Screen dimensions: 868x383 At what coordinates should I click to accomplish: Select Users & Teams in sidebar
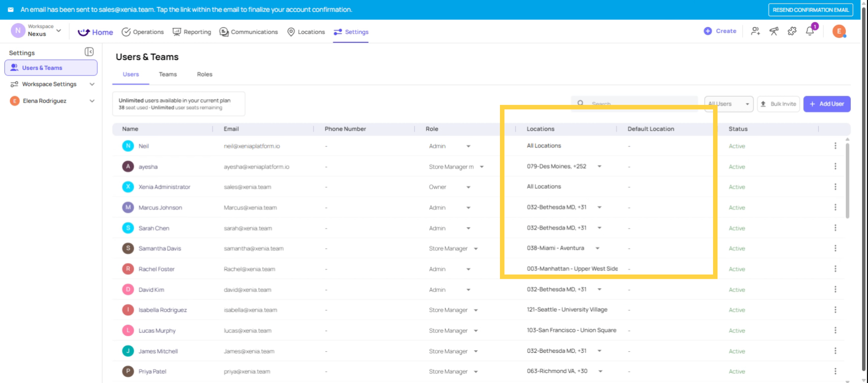51,68
